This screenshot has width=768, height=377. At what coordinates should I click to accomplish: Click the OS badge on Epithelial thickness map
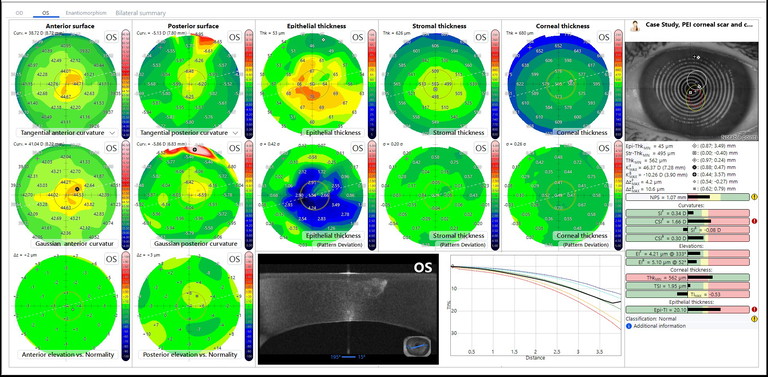[x=358, y=37]
